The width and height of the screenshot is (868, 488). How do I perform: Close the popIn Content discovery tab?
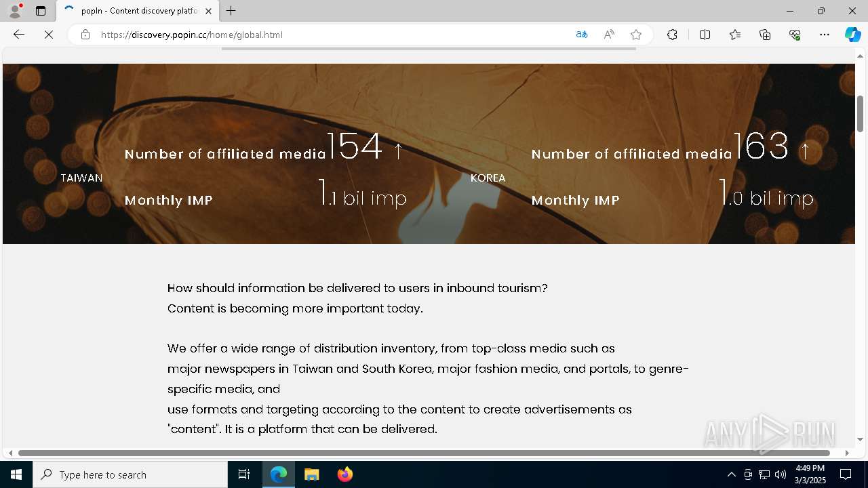(208, 11)
